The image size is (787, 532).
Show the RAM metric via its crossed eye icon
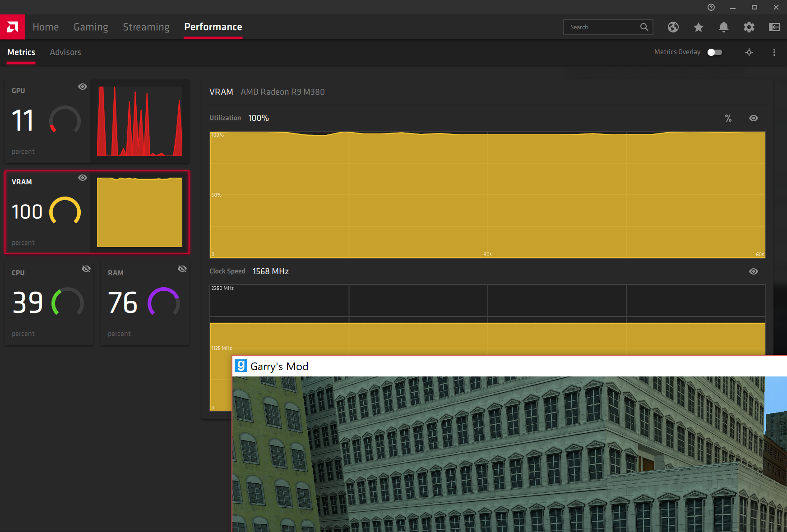[182, 268]
